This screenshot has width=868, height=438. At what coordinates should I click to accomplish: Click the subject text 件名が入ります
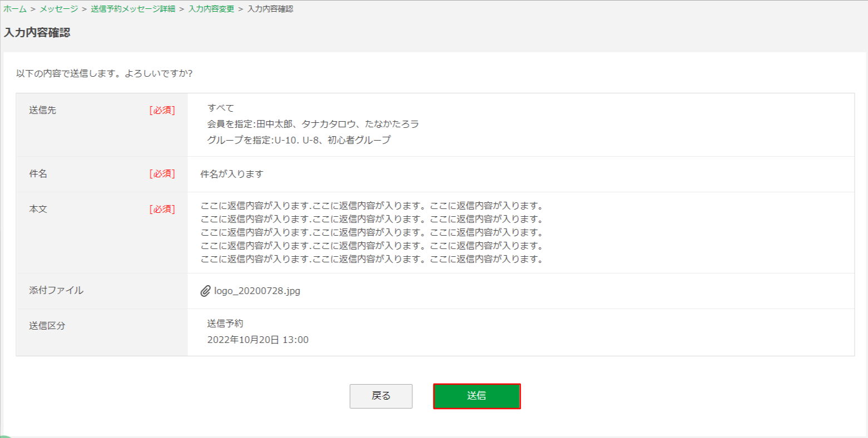[231, 174]
